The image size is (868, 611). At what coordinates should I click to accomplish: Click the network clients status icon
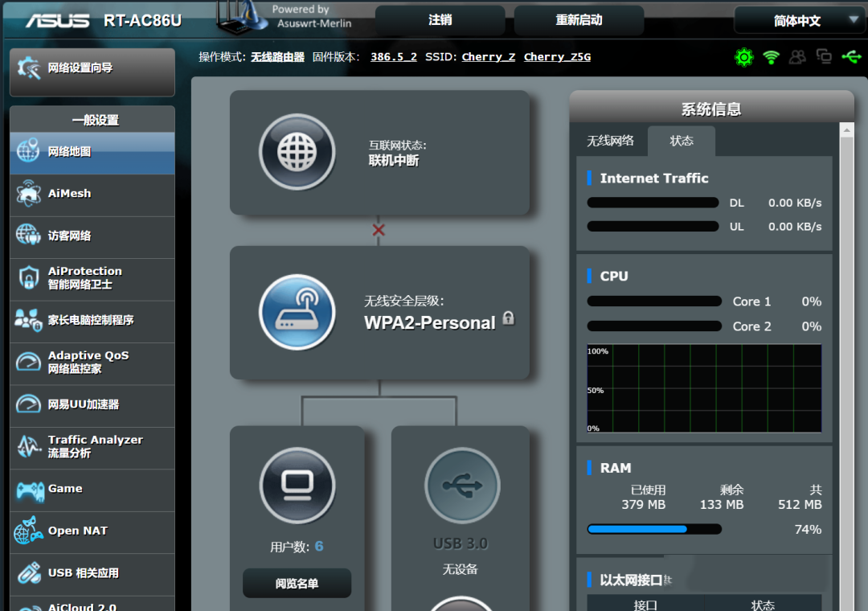point(825,56)
